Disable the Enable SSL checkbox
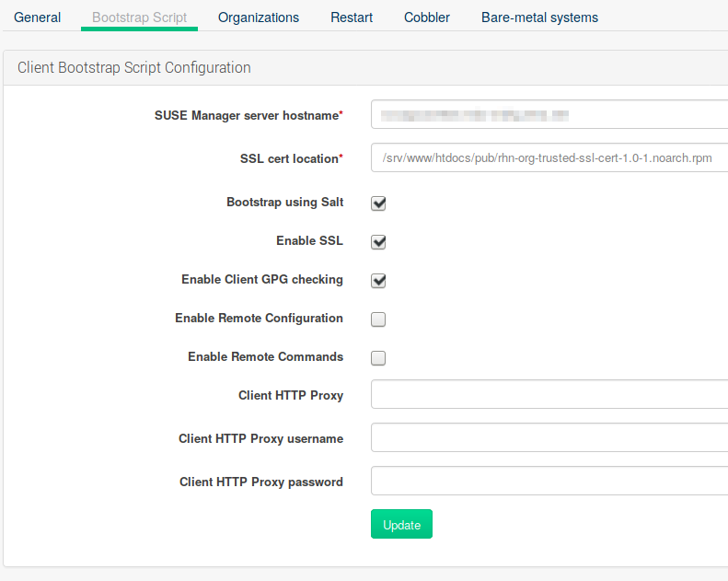728x581 pixels. tap(378, 242)
